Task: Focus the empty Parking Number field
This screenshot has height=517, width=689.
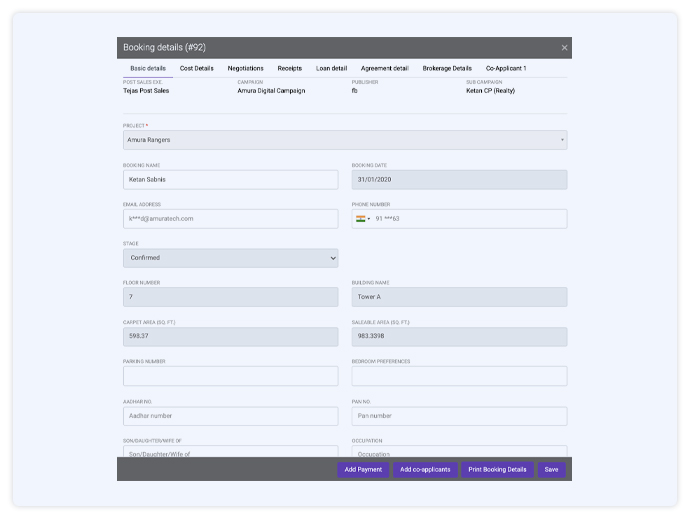Action: tap(231, 376)
